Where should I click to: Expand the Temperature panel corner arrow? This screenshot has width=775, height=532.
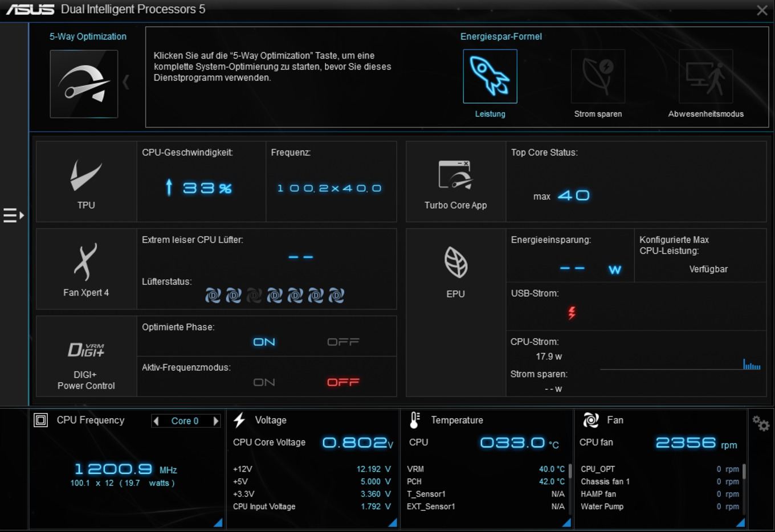(x=566, y=522)
